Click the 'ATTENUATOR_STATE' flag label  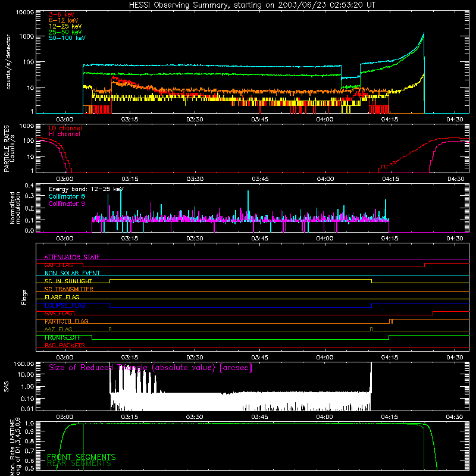[x=72, y=257]
